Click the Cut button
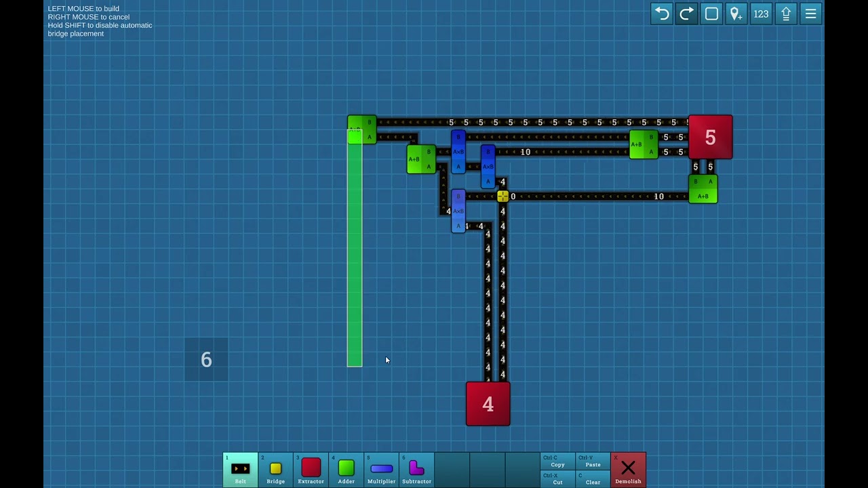The height and width of the screenshot is (488, 868). (x=558, y=479)
